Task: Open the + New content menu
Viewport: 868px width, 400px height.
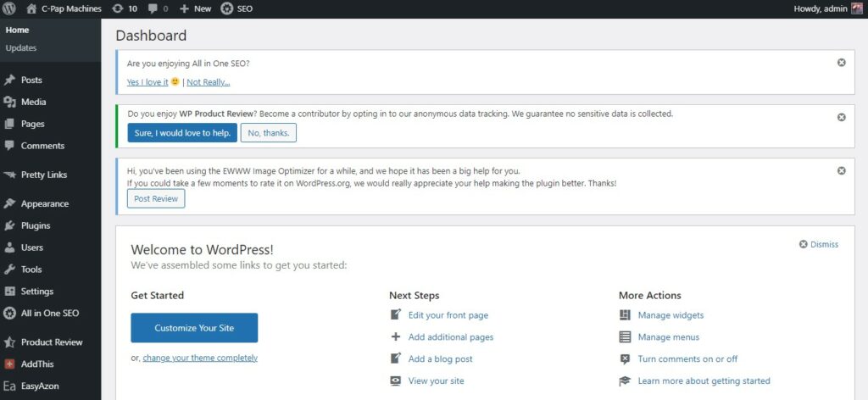Action: point(196,8)
